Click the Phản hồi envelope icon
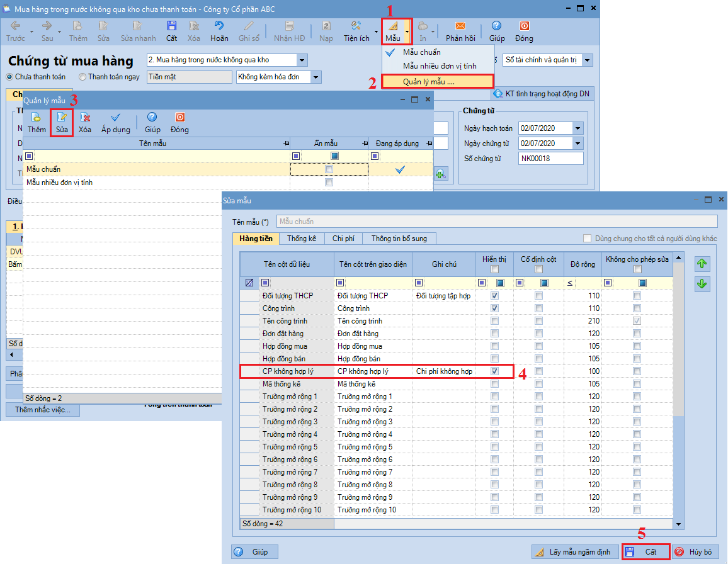Viewport: 728px width, 564px height. tap(460, 26)
